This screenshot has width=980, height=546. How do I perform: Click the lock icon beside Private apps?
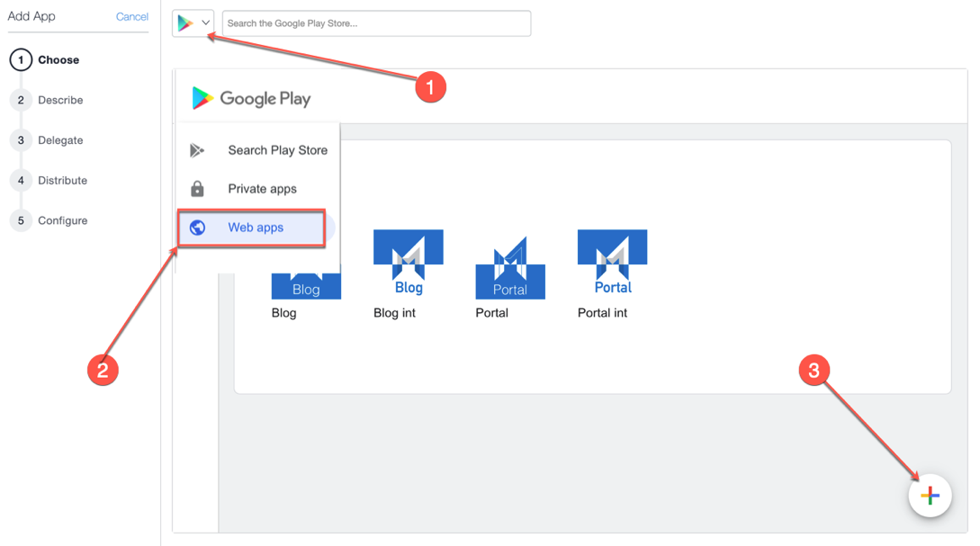click(197, 189)
